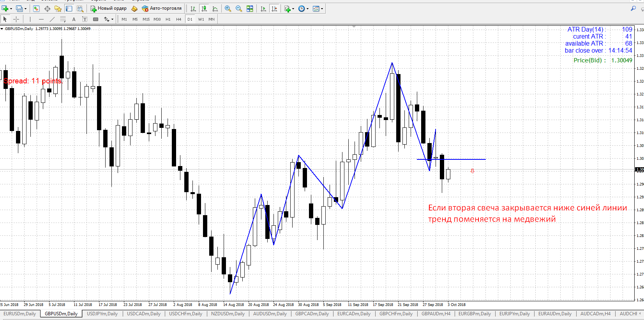Open the chart templates icon
The height and width of the screenshot is (320, 644).
click(x=316, y=8)
